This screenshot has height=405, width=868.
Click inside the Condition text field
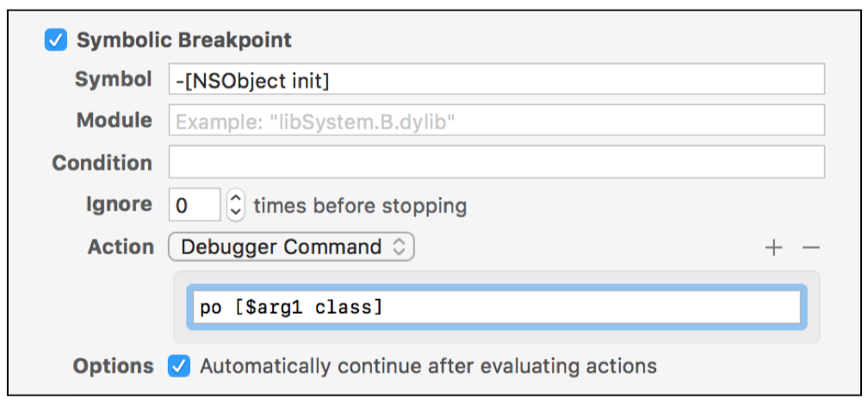coord(496,162)
